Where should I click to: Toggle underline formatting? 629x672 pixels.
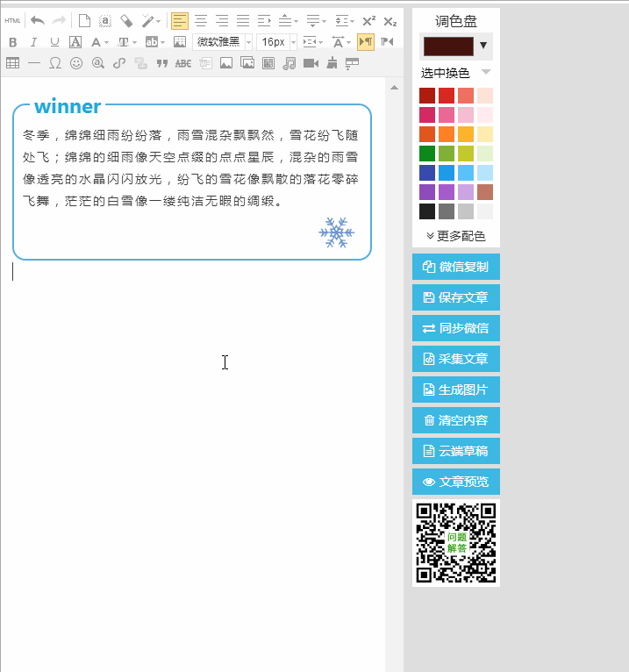(x=54, y=42)
